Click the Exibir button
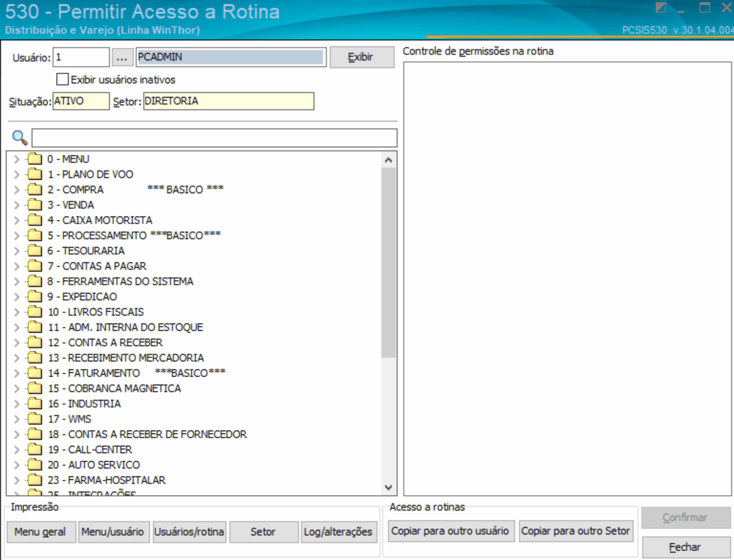The height and width of the screenshot is (560, 734). (x=362, y=57)
